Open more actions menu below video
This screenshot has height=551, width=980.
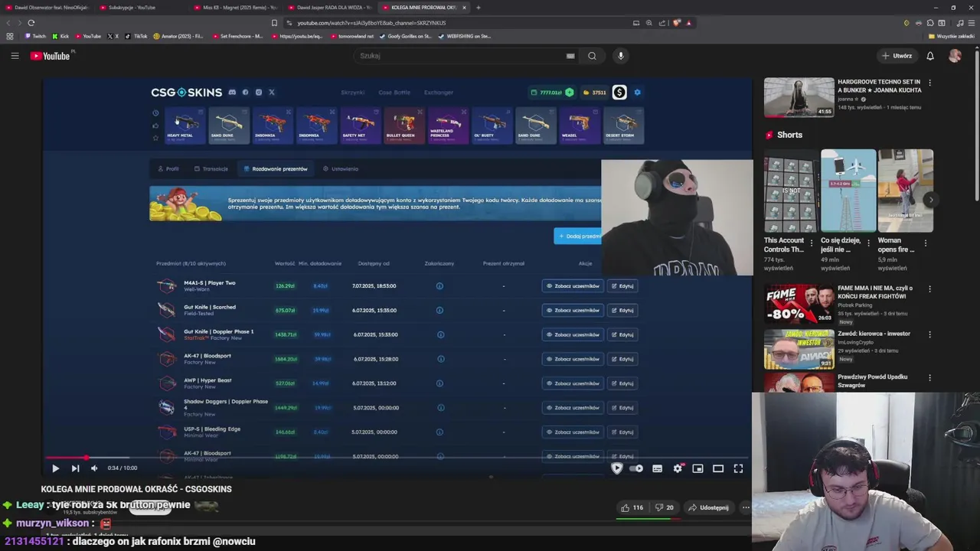(x=746, y=507)
